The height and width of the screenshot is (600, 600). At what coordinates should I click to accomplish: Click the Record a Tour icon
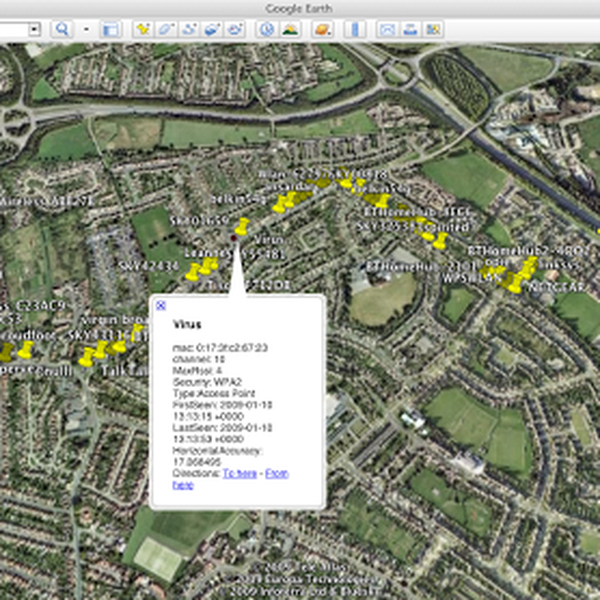(x=235, y=29)
